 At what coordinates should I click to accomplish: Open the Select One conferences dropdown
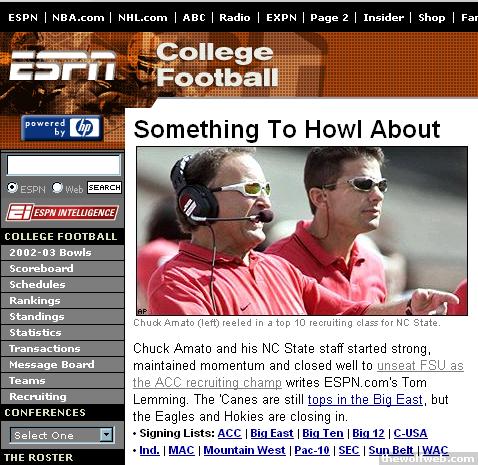(x=62, y=435)
